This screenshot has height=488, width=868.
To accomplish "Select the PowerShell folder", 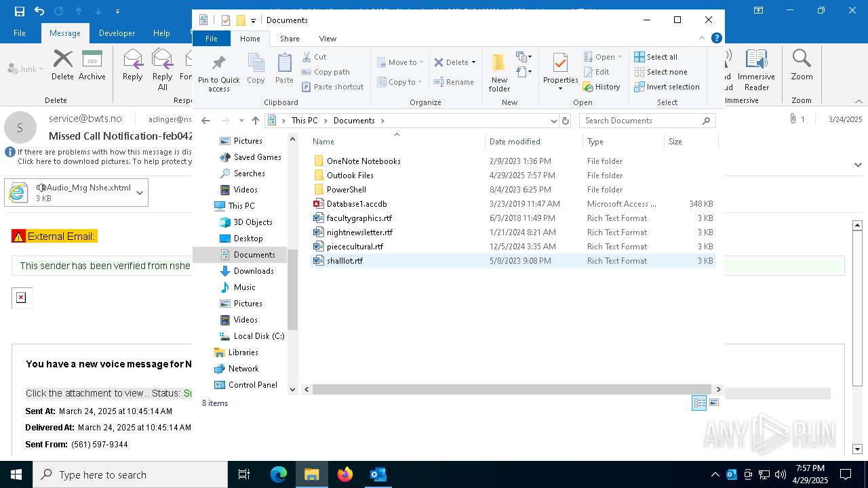I will tap(346, 190).
